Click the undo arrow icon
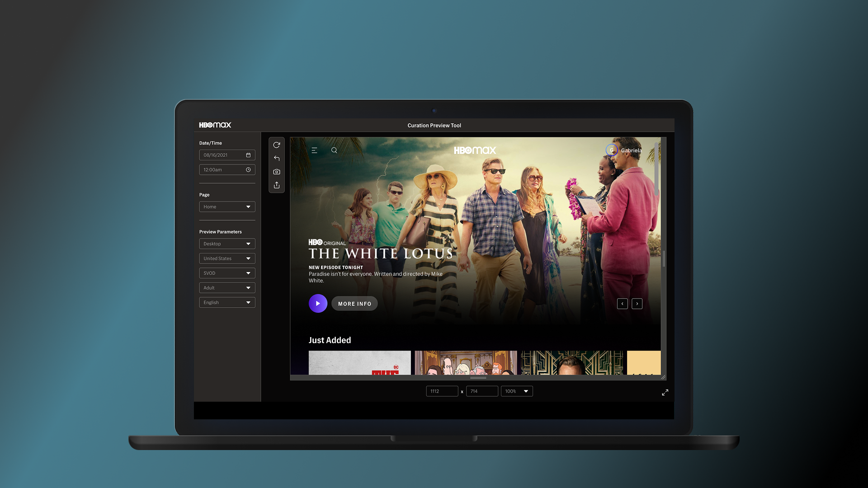 [x=277, y=158]
